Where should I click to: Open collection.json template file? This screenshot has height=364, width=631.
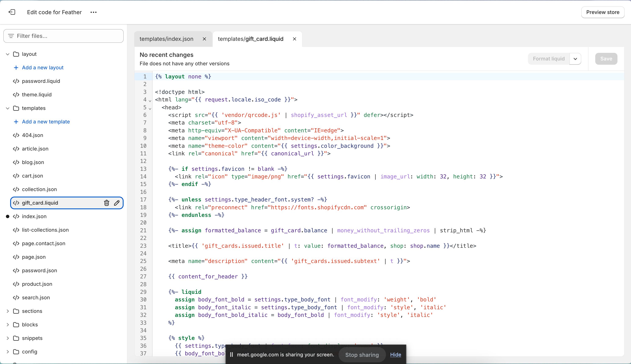pyautogui.click(x=39, y=189)
